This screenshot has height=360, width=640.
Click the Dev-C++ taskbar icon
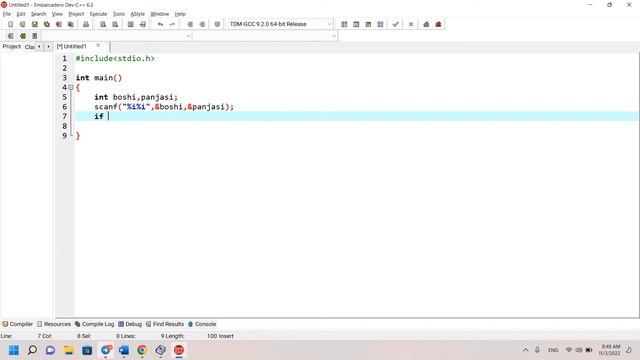point(179,350)
